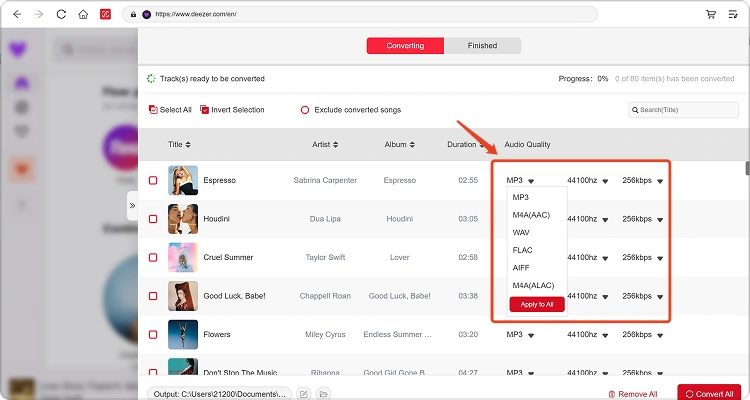Screen dimensions: 750x400
Task: Open the 44100hz dropdown for Cruel Summer
Action: coord(587,257)
